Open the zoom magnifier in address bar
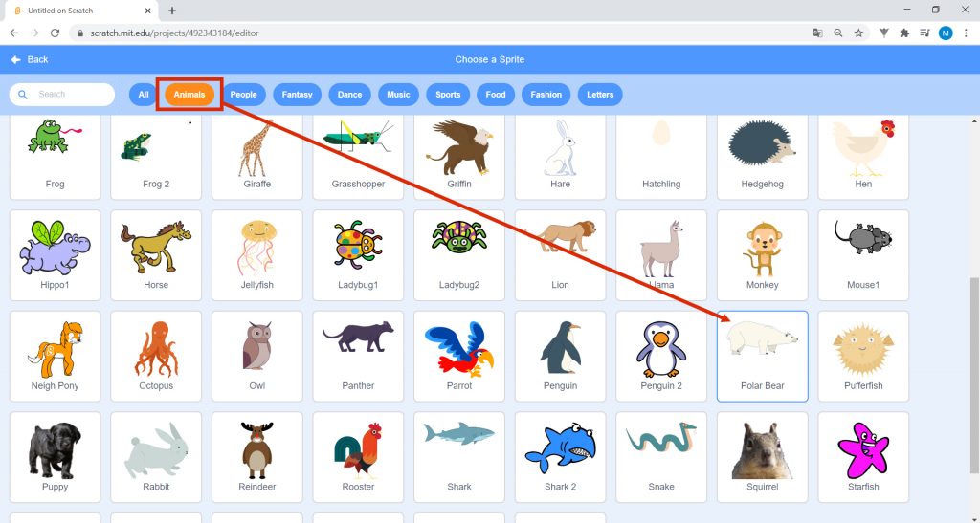Viewport: 980px width, 523px height. [838, 33]
